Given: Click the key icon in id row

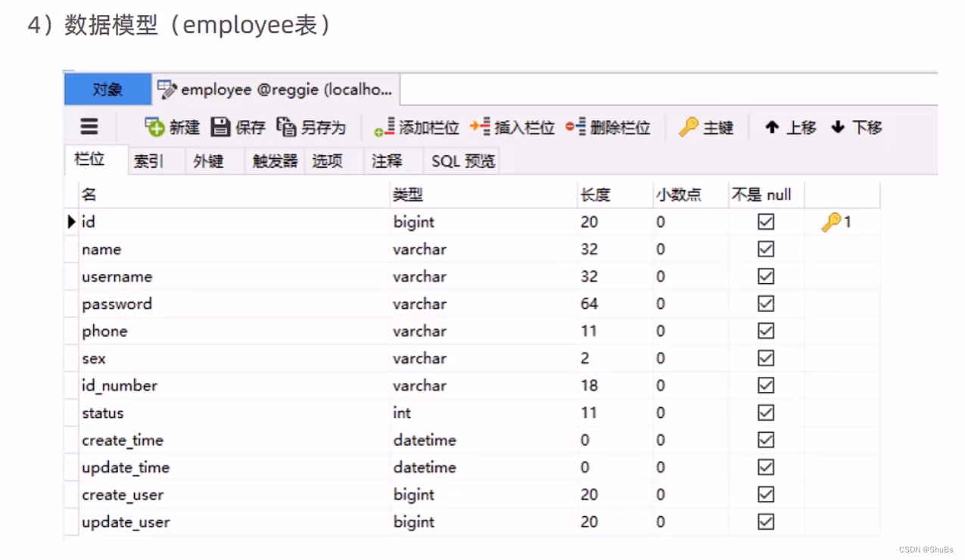Looking at the screenshot, I should 831,222.
